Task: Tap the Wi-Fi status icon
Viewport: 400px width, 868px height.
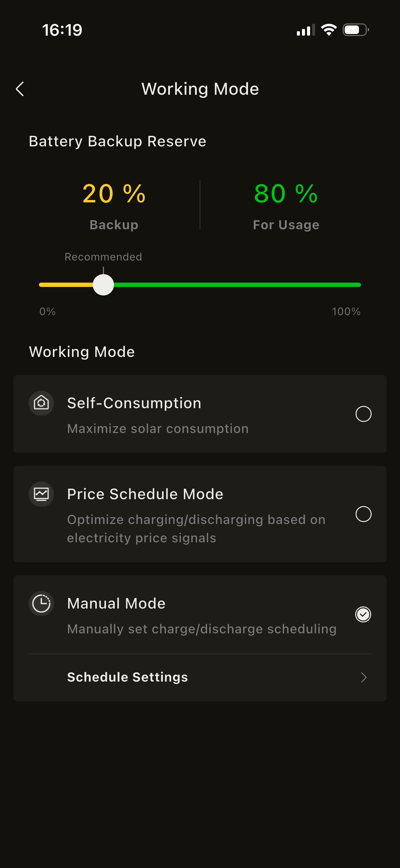Action: tap(329, 30)
